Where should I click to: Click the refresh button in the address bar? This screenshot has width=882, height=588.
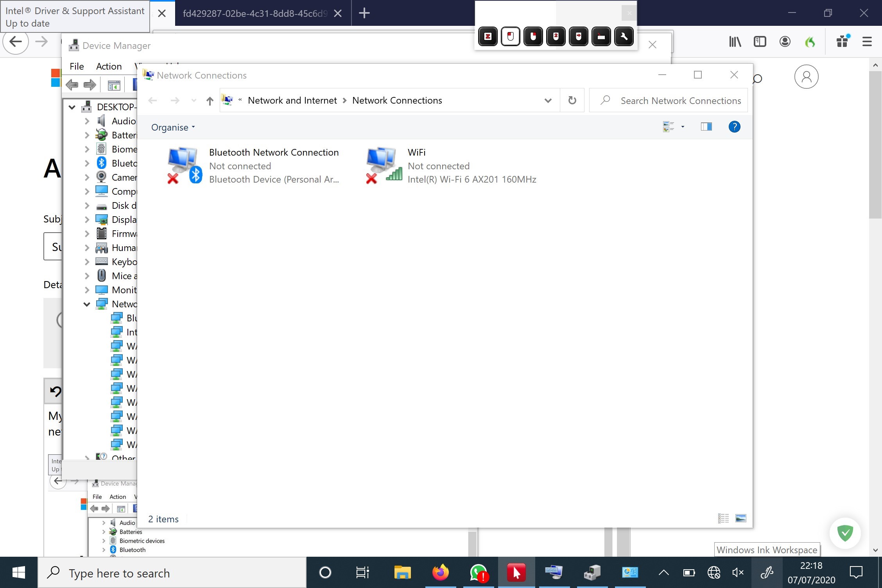572,100
